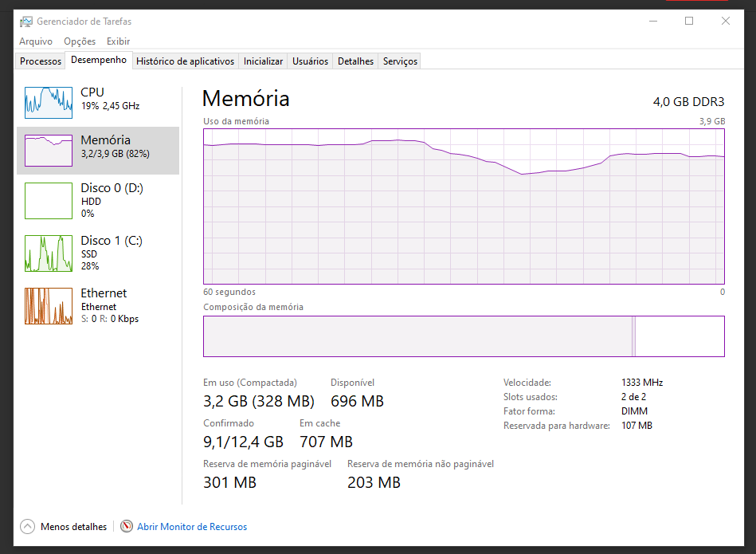
Task: Select the Memória usage thumbnail graph
Action: [49, 150]
